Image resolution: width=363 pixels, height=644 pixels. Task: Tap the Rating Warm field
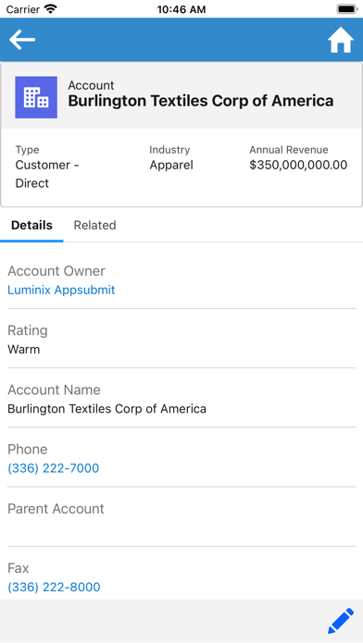pos(181,340)
